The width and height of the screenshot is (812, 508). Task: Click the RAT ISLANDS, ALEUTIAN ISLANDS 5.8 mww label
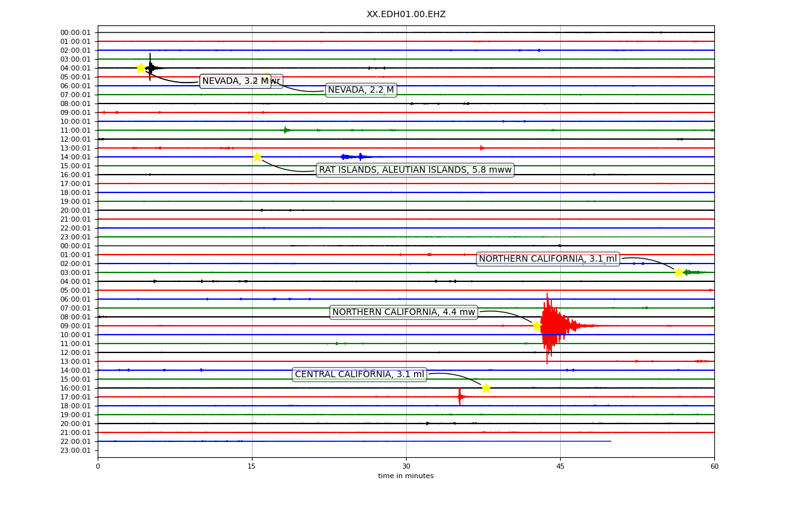click(x=415, y=170)
